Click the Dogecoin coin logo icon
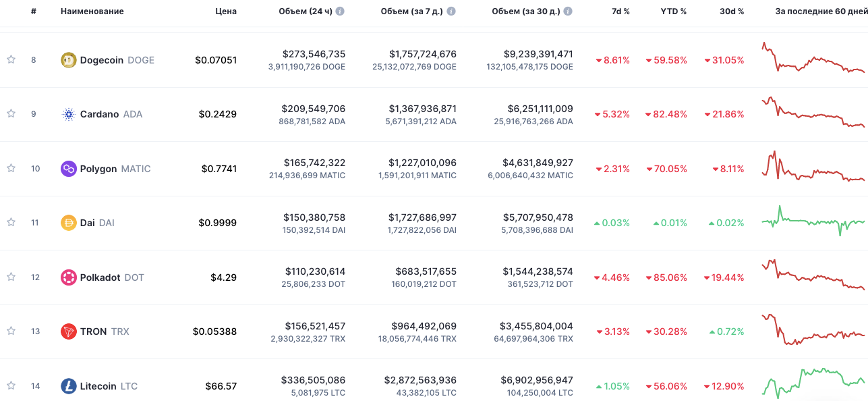This screenshot has height=401, width=868. tap(69, 60)
